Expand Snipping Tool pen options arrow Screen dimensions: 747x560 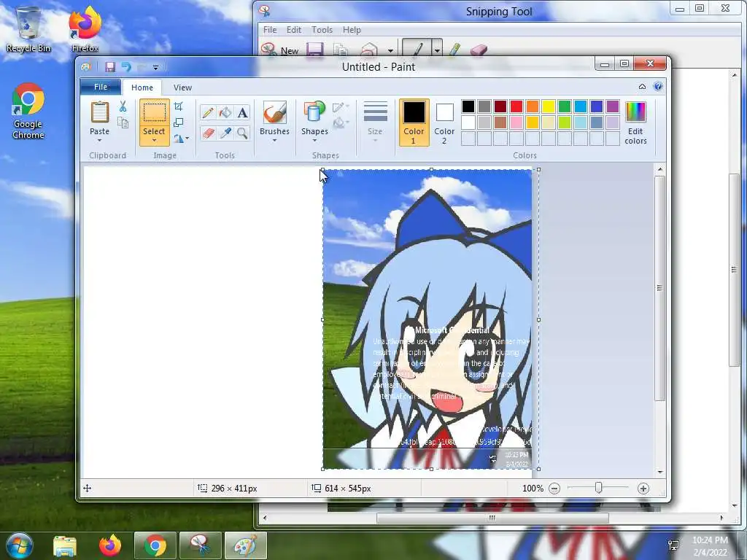pos(437,49)
